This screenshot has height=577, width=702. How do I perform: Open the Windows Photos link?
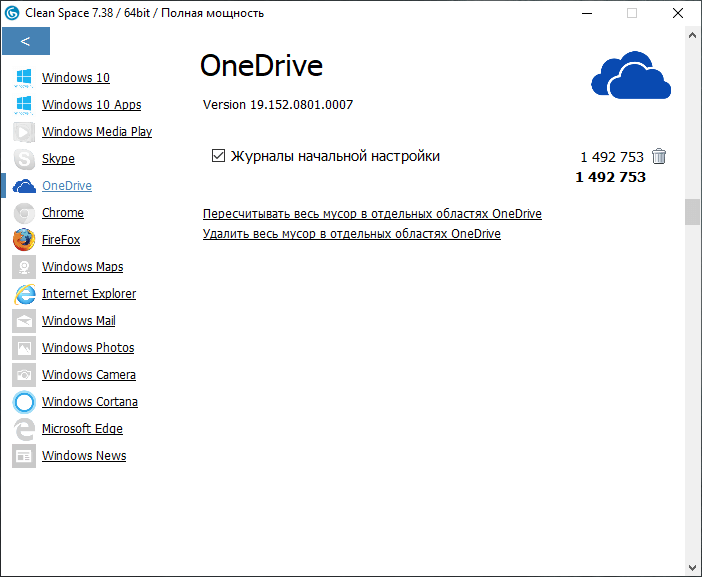pos(88,348)
